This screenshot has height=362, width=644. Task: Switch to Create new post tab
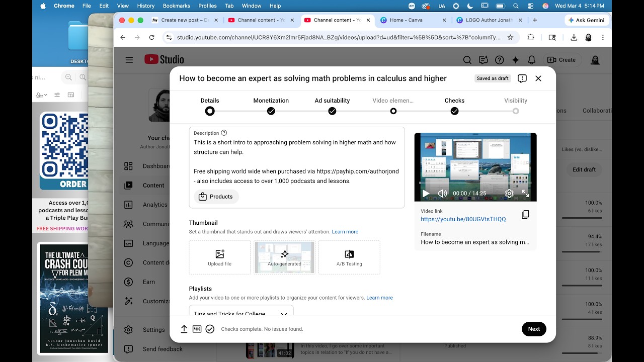184,20
